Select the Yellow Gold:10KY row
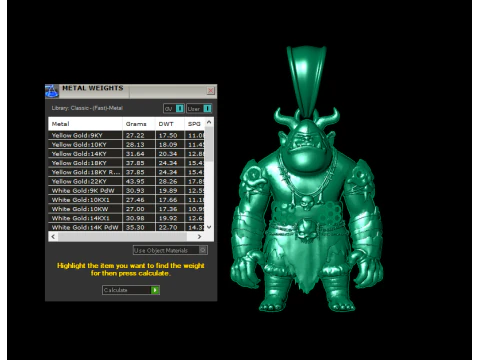Viewport: 480px width, 360px height. click(x=126, y=145)
